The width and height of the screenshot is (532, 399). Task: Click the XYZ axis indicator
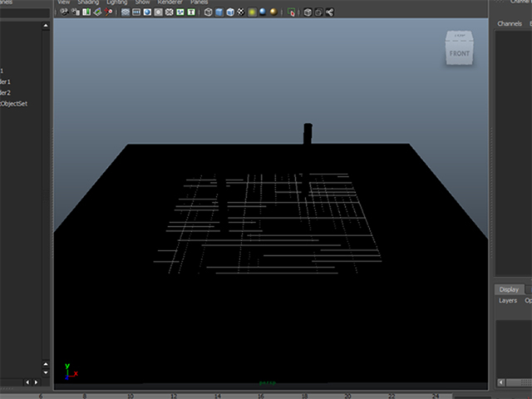click(71, 372)
